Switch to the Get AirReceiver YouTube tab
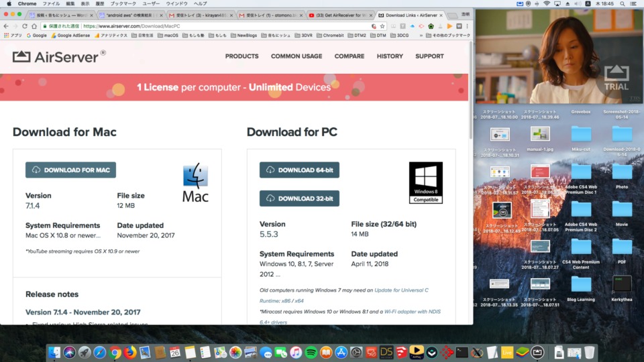 (x=340, y=15)
